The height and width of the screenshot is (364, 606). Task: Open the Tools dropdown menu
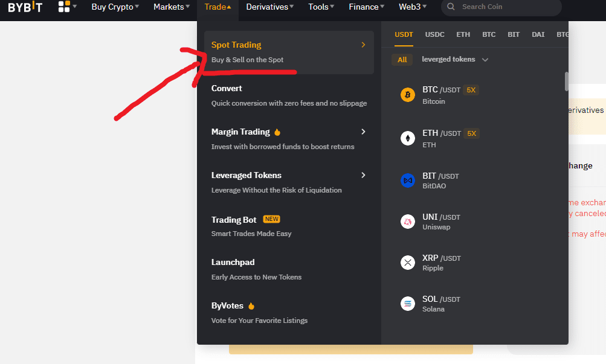[321, 7]
